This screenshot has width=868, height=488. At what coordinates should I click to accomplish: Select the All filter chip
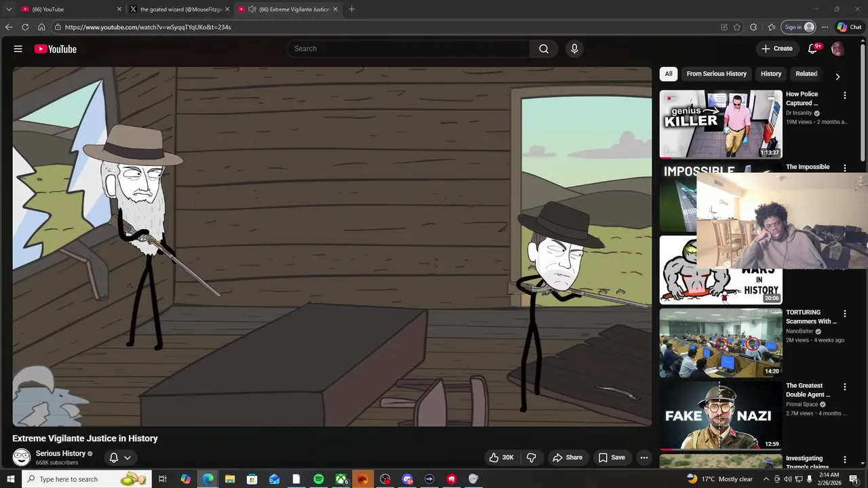coord(669,74)
